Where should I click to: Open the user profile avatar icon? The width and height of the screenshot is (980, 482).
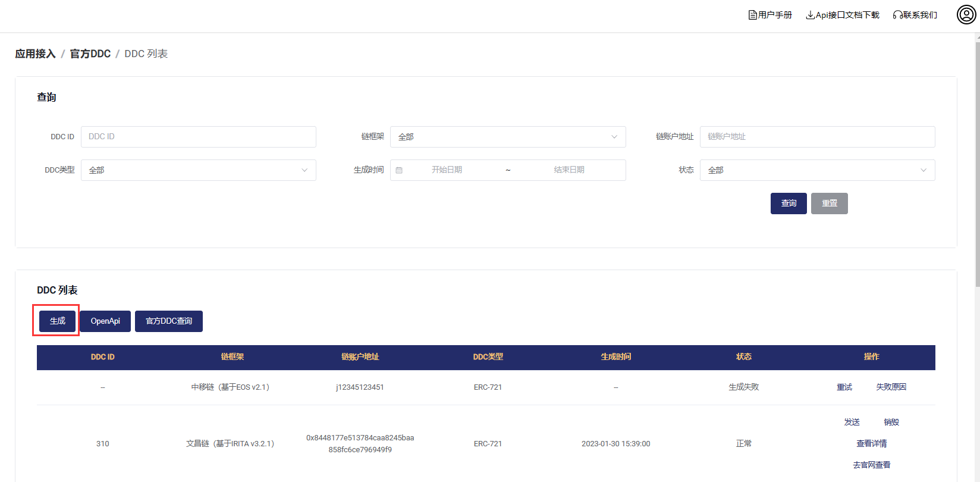click(966, 14)
